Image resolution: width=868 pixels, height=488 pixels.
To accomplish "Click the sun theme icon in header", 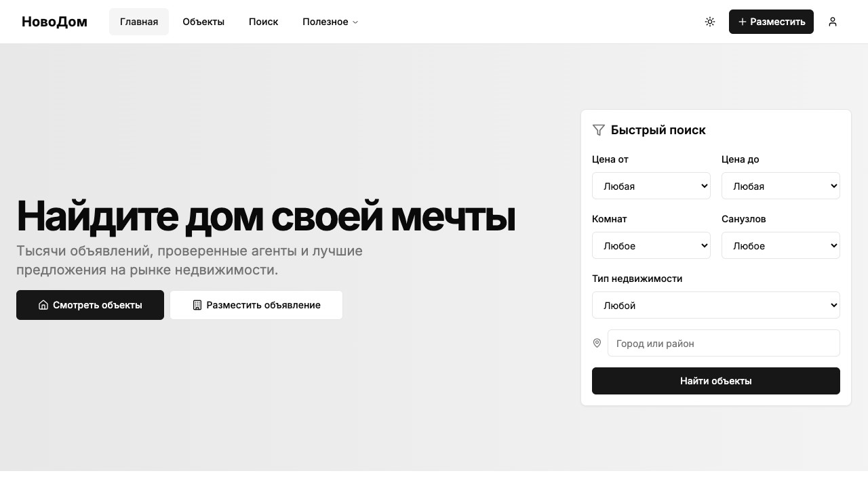I will tap(710, 22).
